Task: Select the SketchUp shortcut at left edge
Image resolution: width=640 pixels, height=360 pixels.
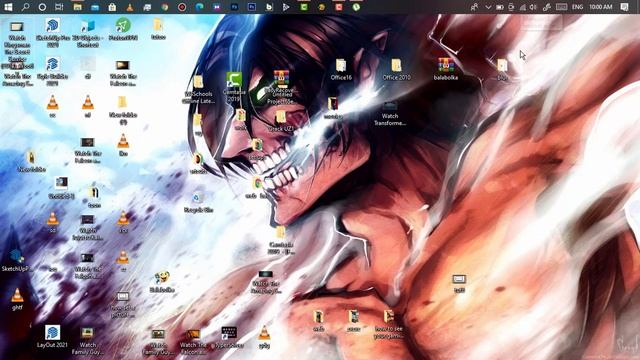Action: (17, 260)
